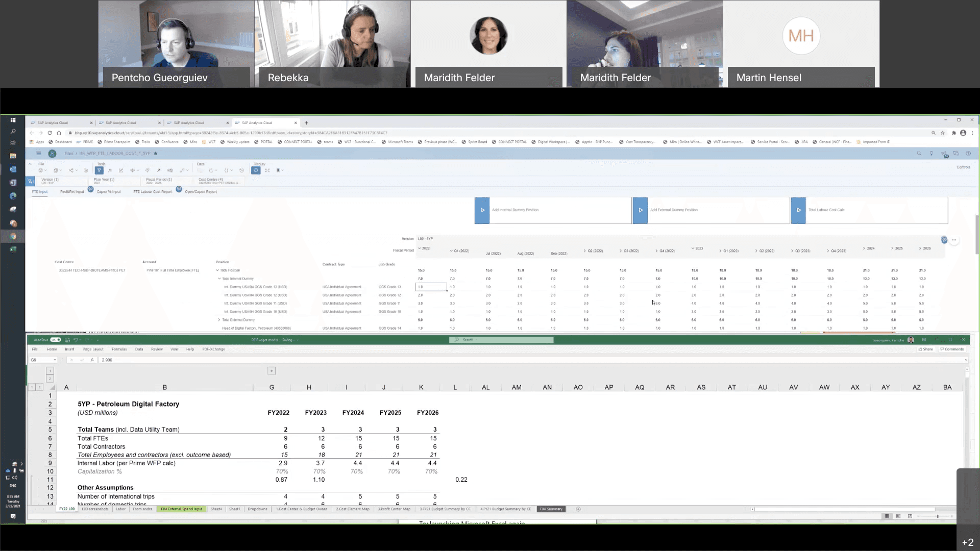Select the Labor worksheet tab
The width and height of the screenshot is (980, 551).
coord(120,509)
